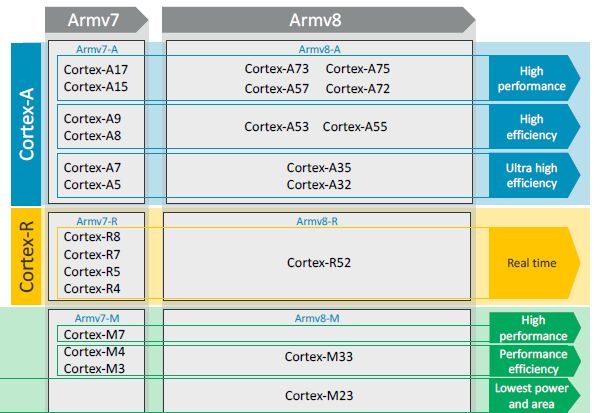Screen dimensions: 595x413
Task: Click the Armv7 header arrow
Action: tap(96, 20)
